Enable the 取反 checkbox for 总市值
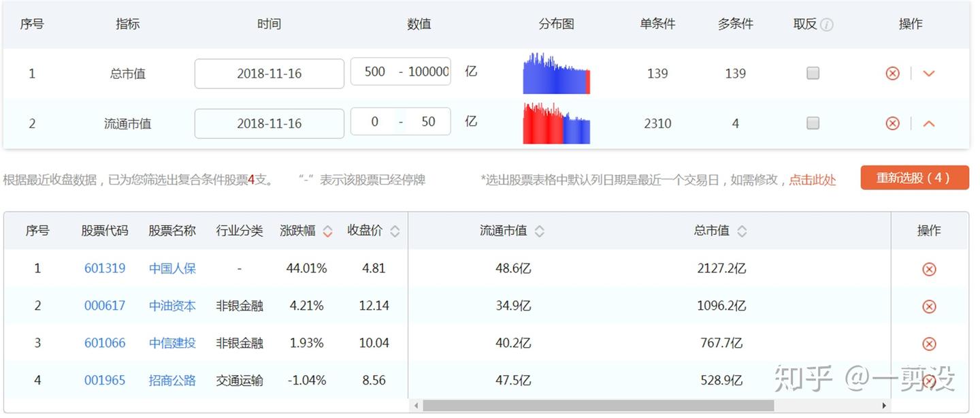This screenshot has height=418, width=980. pos(813,73)
